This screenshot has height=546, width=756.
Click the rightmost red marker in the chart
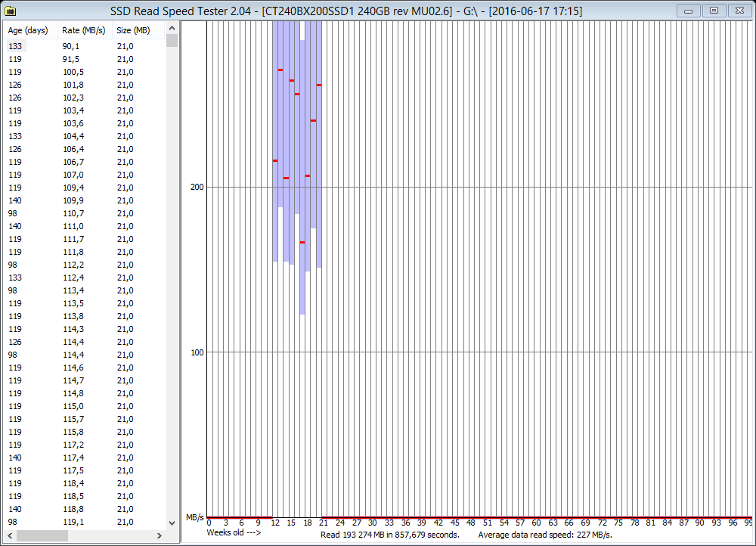[x=319, y=85]
